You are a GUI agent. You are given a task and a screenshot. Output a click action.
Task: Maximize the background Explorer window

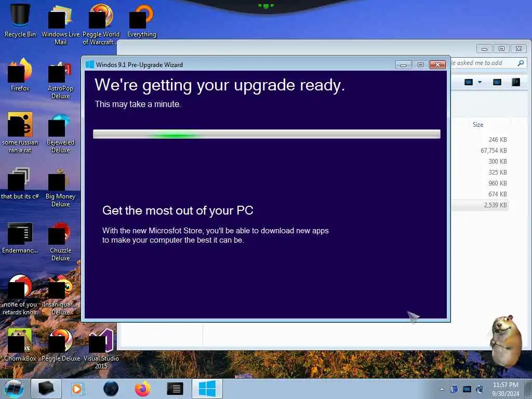point(501,48)
